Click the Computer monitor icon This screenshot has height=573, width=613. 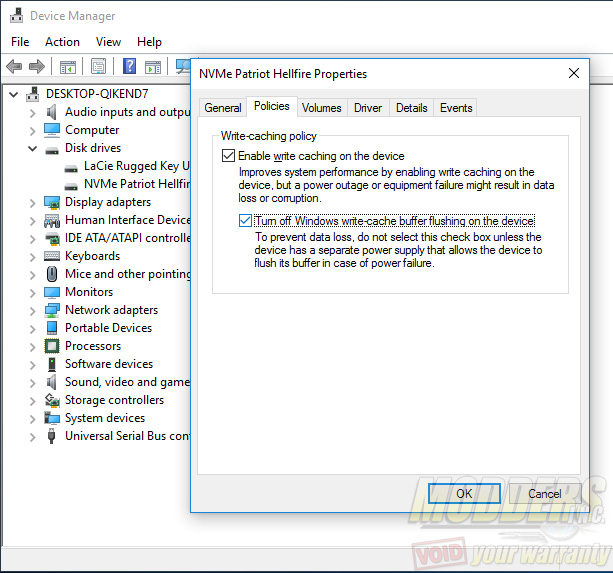[x=52, y=130]
